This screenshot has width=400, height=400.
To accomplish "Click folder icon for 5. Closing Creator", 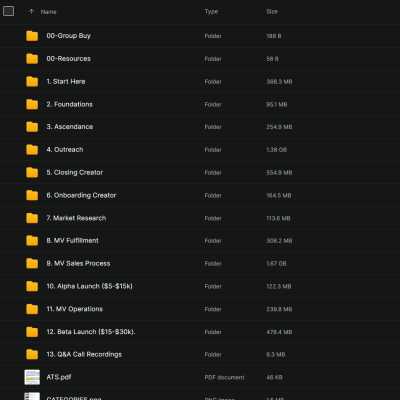I will click(x=32, y=172).
